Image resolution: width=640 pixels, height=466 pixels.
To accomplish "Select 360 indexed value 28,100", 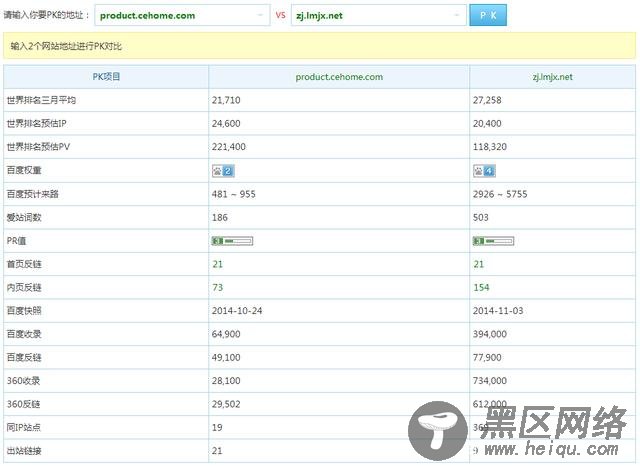I will tap(226, 381).
